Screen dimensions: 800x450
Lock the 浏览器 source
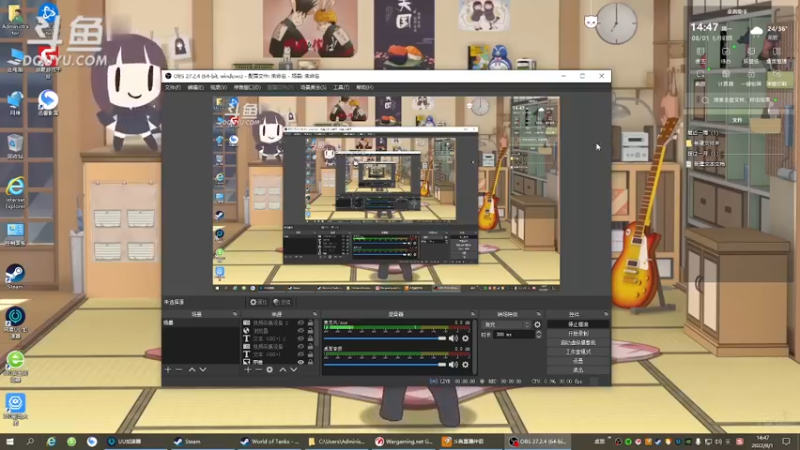coord(310,331)
